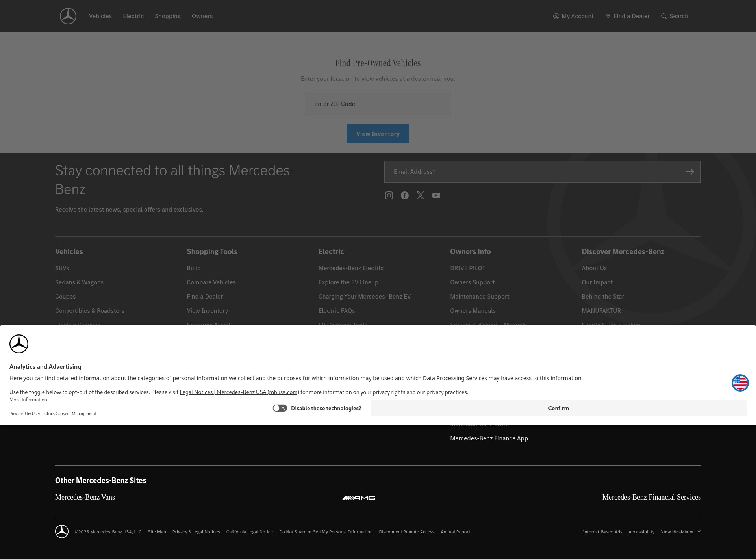Open Behind the Star link
Viewport: 756px width, 559px height.
pyautogui.click(x=603, y=297)
